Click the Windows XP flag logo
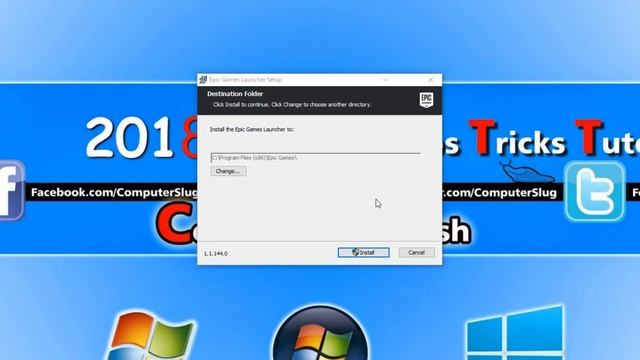 (150, 336)
